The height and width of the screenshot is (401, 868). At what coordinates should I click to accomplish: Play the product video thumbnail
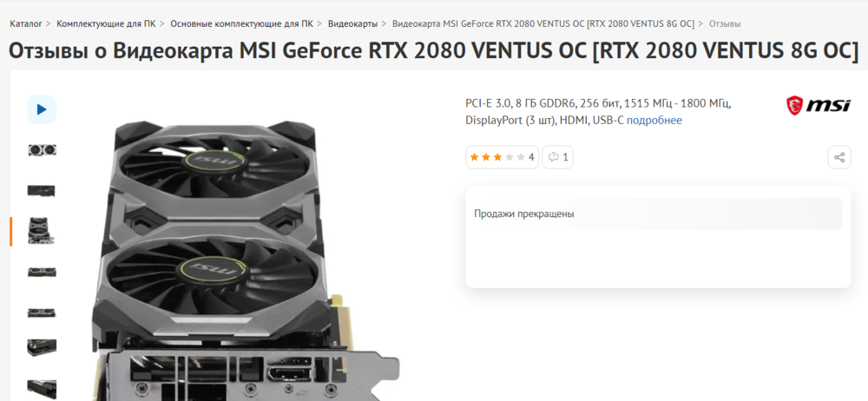pos(42,109)
